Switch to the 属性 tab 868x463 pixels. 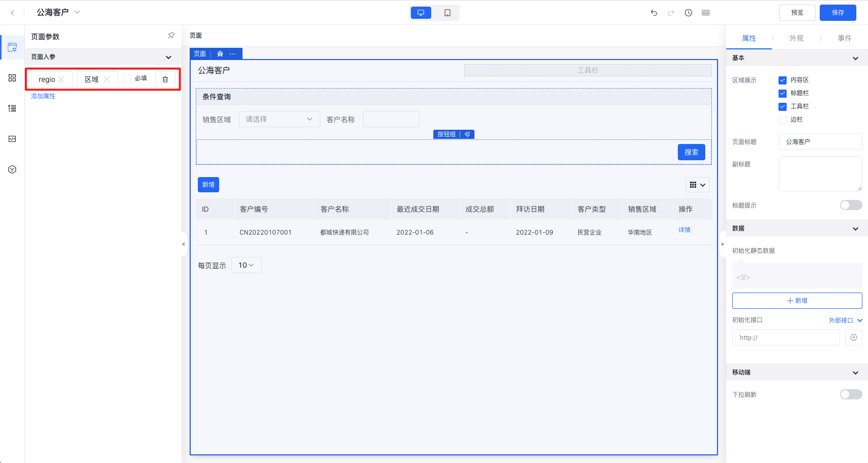749,38
